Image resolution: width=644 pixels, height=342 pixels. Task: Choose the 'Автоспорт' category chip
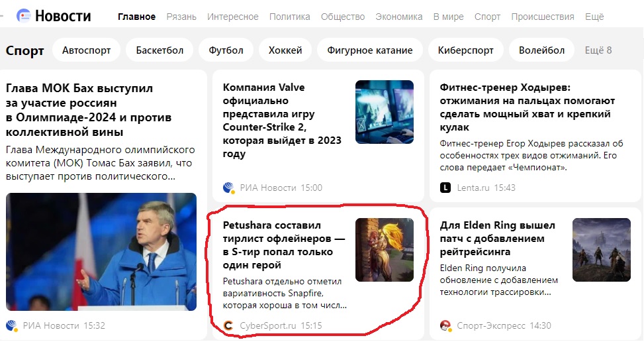click(x=86, y=50)
